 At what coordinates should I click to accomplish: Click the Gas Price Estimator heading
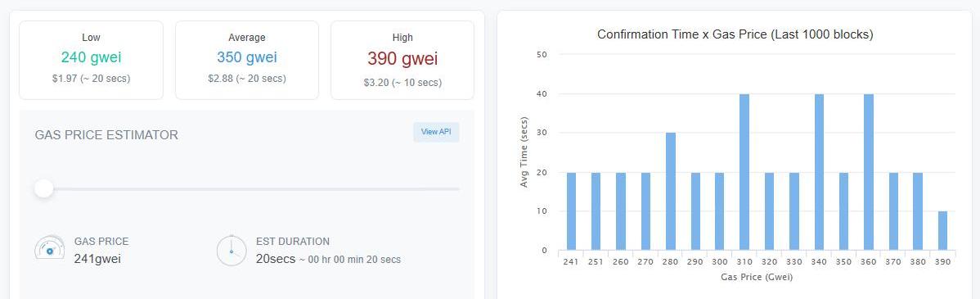point(106,135)
